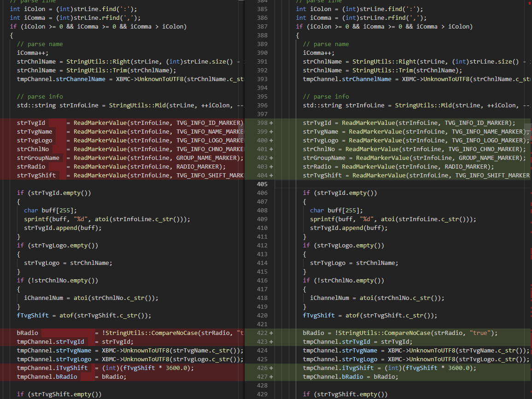Click line number 405 in the right pane
Viewport: 532px width, 399px height.
(x=262, y=184)
